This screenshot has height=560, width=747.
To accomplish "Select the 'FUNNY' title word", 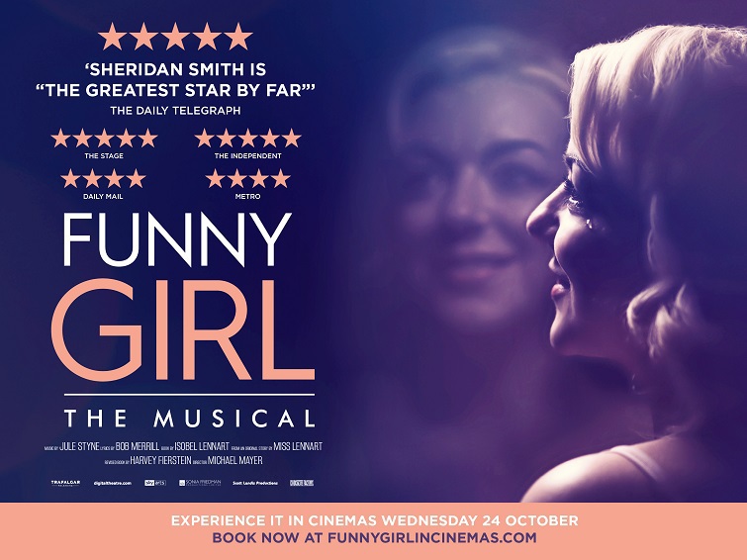I will [177, 239].
